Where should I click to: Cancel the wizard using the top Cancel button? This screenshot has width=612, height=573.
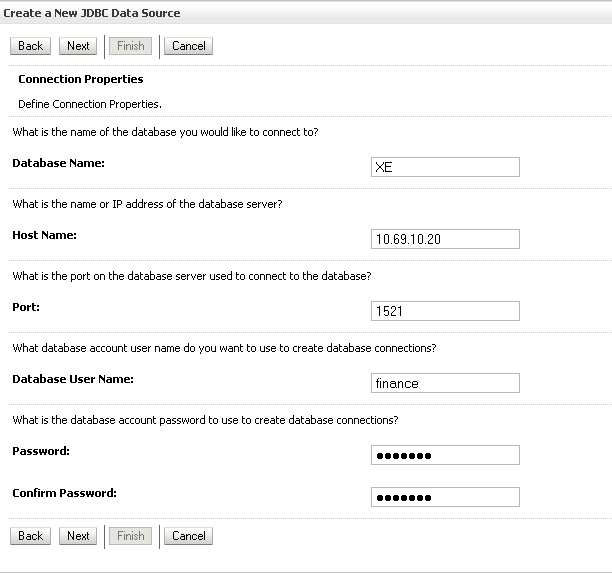tap(189, 46)
